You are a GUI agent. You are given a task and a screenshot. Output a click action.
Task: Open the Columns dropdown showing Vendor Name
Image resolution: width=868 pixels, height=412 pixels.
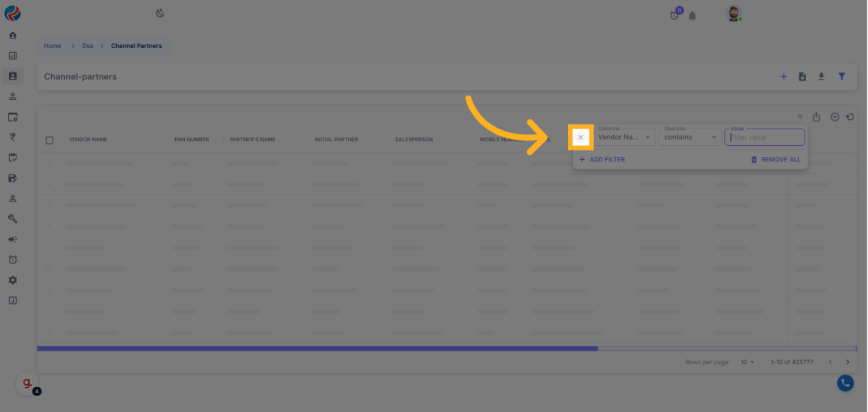pos(624,137)
